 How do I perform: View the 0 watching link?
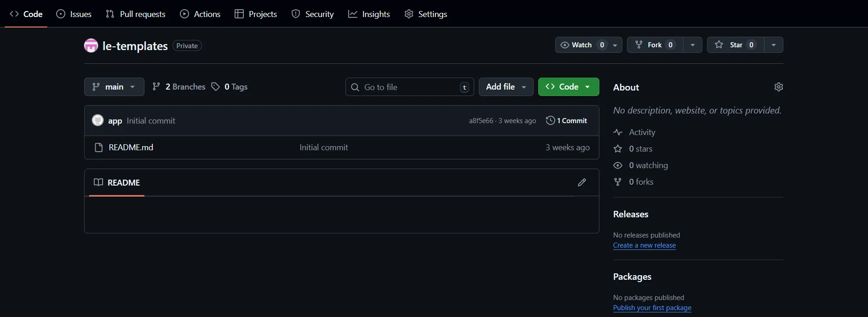click(641, 165)
